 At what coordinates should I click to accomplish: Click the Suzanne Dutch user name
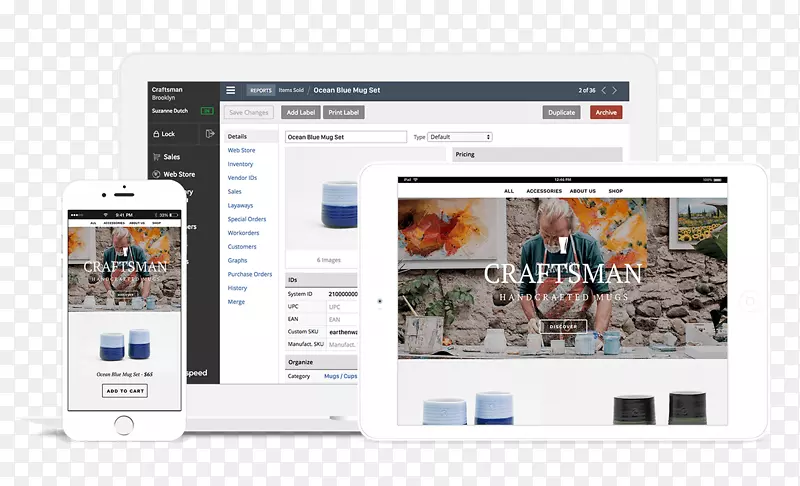170,111
